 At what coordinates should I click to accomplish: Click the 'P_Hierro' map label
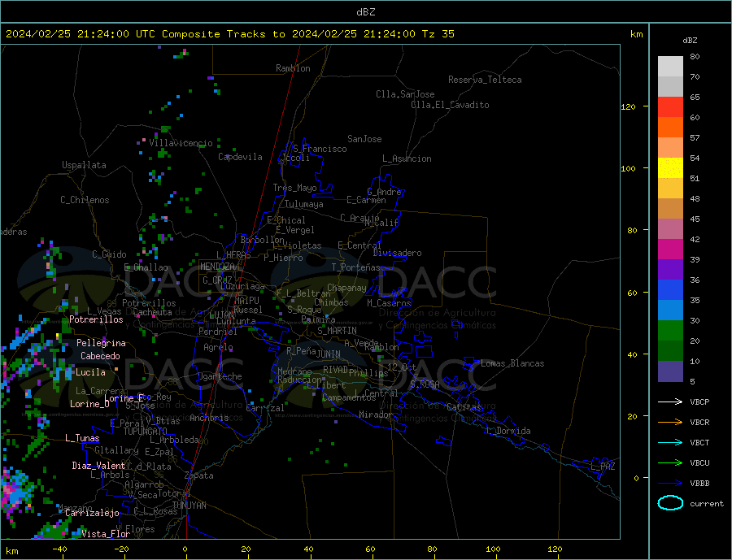283,258
